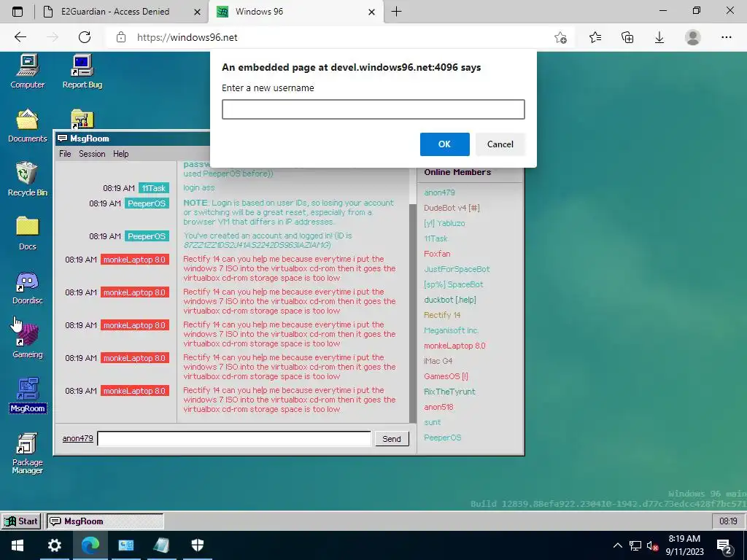Select anon518 in Online Members
This screenshot has height=560, width=747.
[x=438, y=407]
